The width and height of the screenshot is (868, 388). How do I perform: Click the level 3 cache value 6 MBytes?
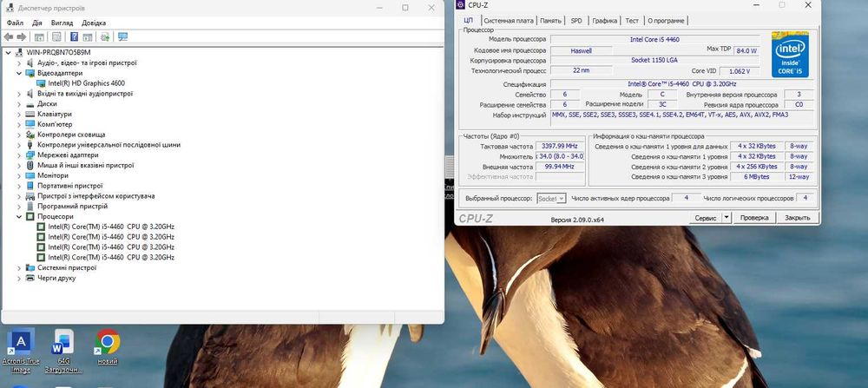pos(757,176)
